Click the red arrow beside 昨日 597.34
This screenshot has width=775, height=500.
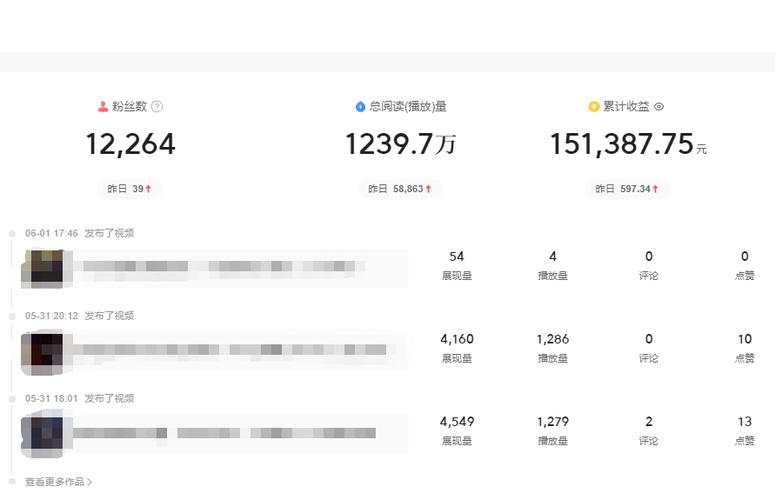655,189
